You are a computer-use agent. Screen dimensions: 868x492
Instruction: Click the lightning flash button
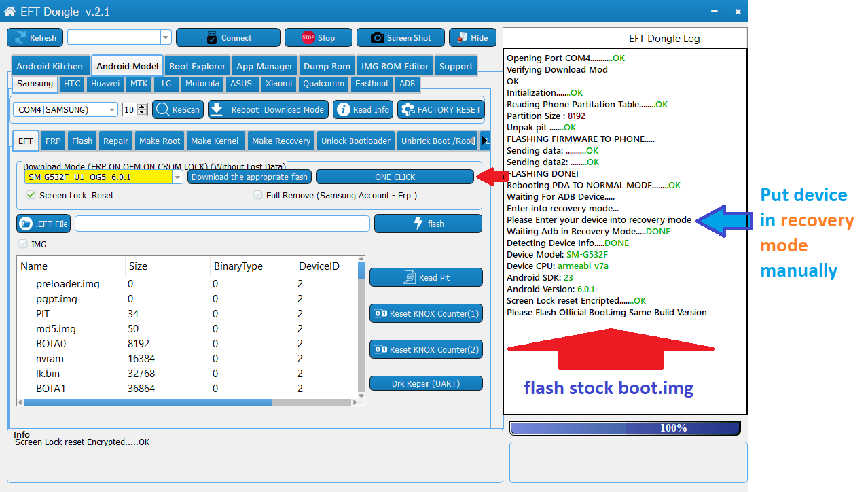tap(428, 224)
